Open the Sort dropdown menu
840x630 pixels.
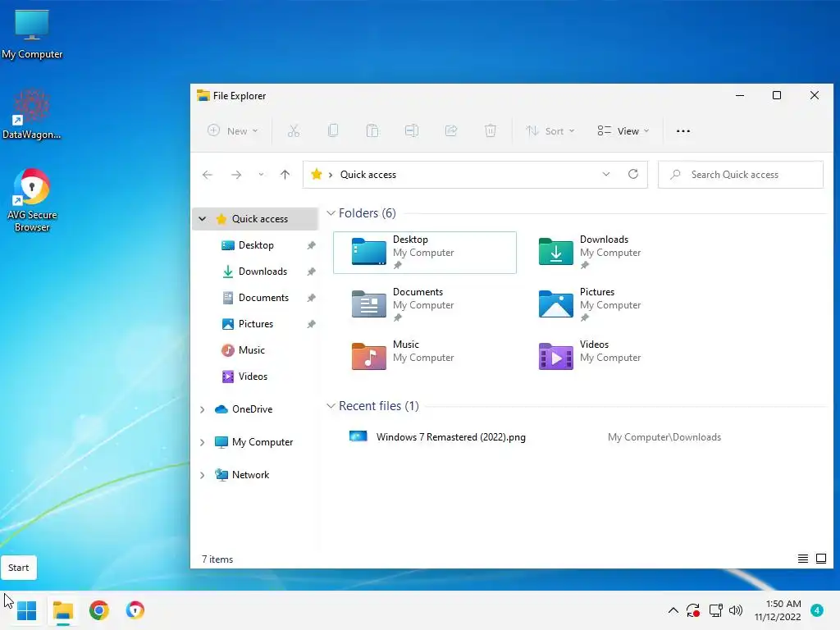pos(550,130)
